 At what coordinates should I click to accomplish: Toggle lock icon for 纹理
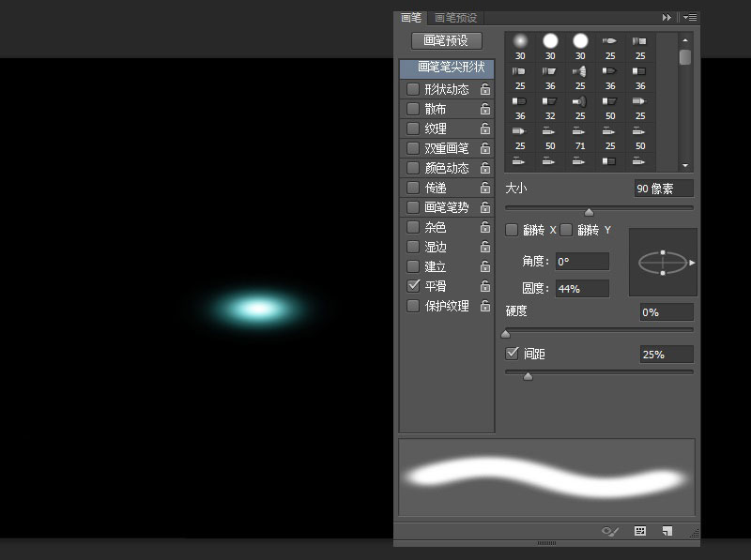(x=485, y=129)
